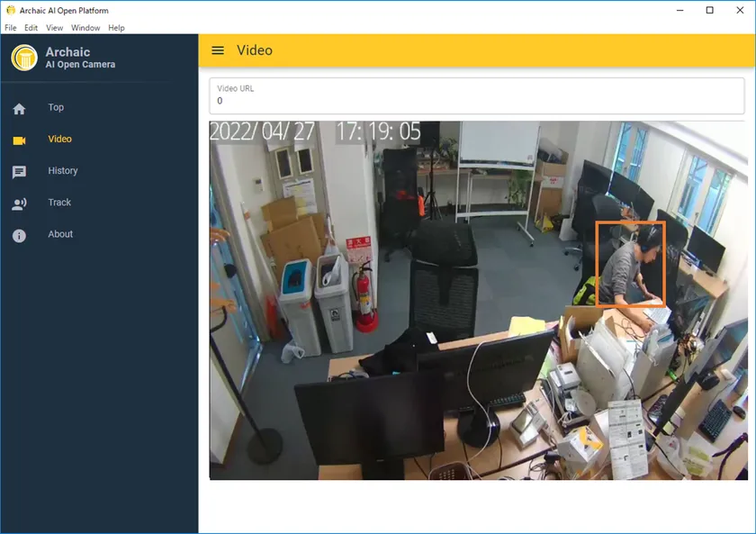
Task: Click the timestamp overlay on the video feed
Action: point(315,131)
